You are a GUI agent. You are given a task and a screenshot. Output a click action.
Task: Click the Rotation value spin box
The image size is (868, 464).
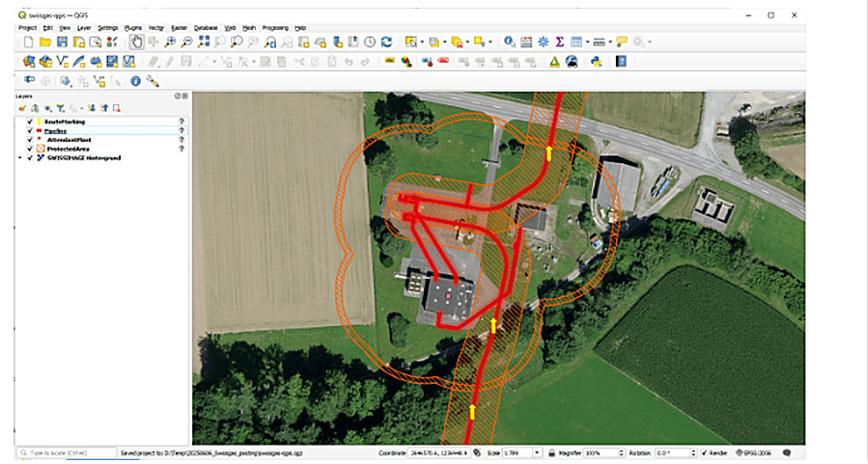coord(675,453)
